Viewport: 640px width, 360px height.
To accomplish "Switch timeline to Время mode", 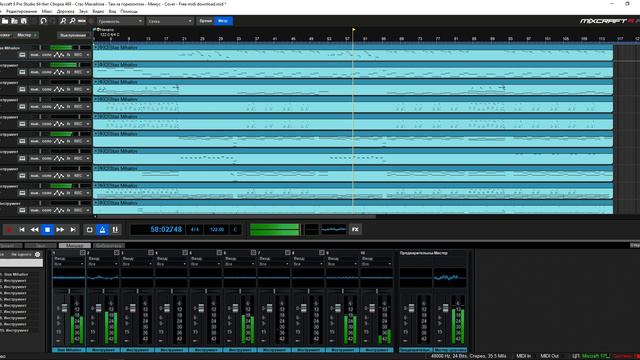I will [205, 21].
